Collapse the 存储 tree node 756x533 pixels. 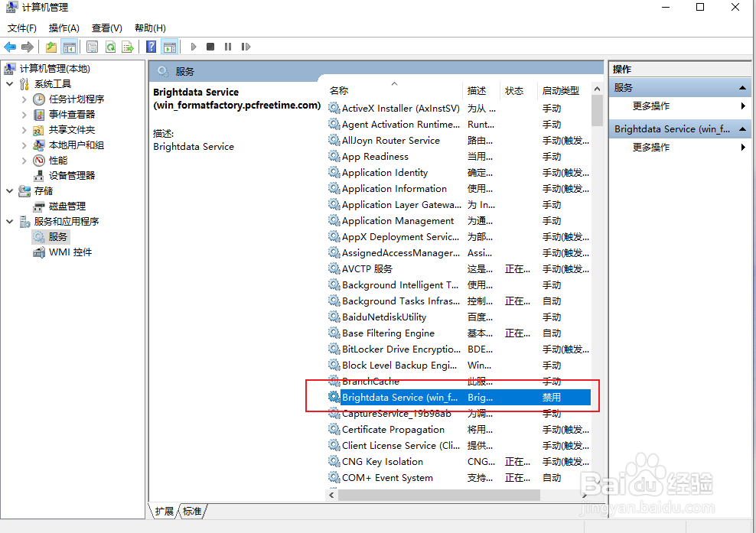click(x=10, y=191)
